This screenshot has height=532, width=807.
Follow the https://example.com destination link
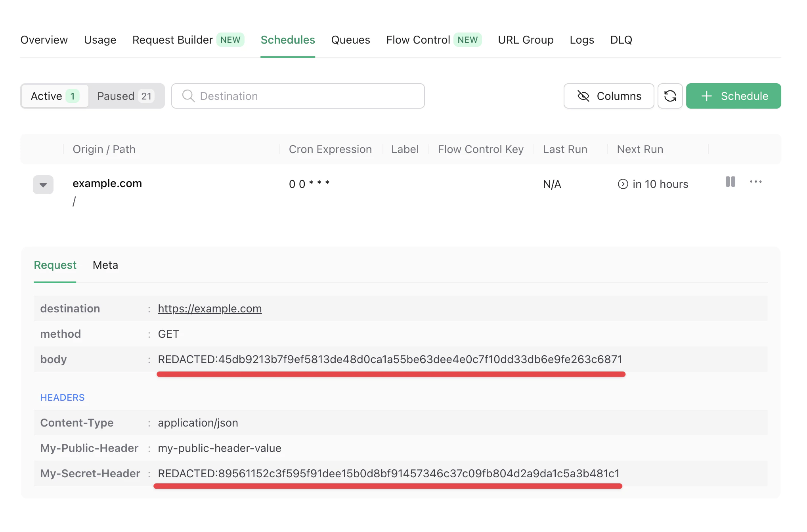click(x=210, y=308)
